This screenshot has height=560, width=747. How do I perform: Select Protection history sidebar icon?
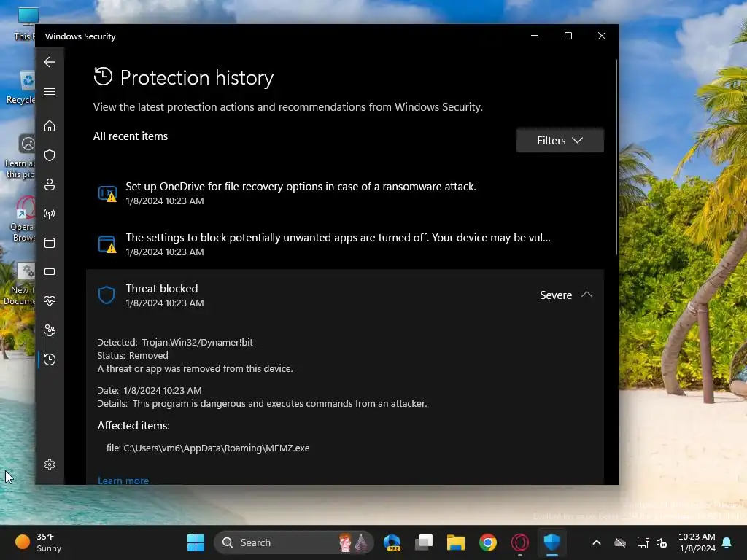(50, 359)
